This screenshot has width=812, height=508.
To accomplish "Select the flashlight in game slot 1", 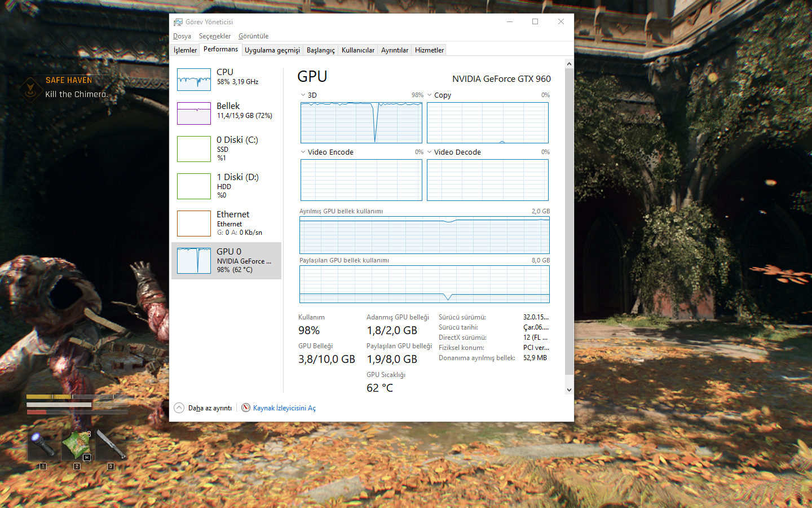I will pos(43,446).
